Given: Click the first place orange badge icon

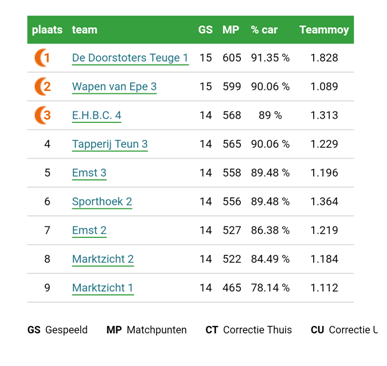Looking at the screenshot, I should tap(42, 58).
